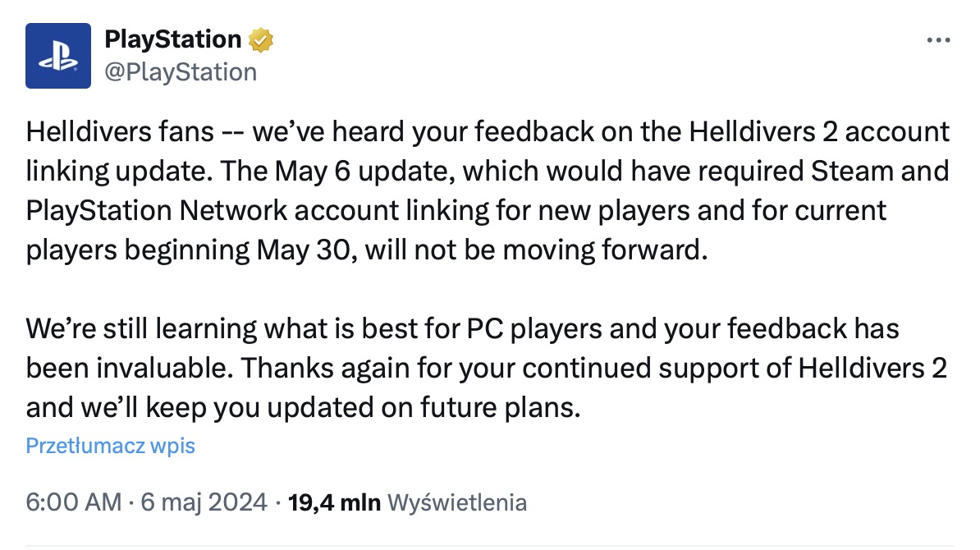Open the three-dot more options menu
980x550 pixels.
coord(938,40)
